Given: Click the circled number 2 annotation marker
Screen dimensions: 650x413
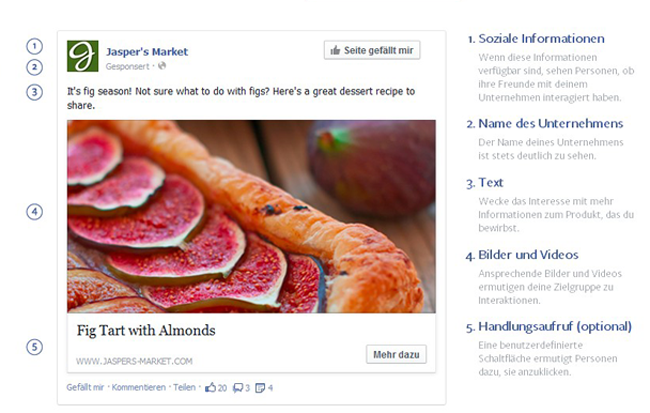Looking at the screenshot, I should click(x=35, y=67).
